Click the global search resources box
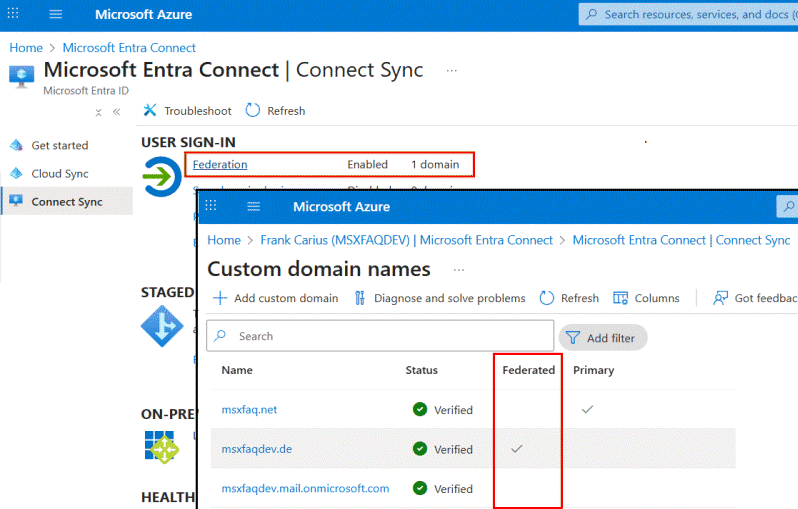Screen dimensions: 798x509 [x=690, y=14]
